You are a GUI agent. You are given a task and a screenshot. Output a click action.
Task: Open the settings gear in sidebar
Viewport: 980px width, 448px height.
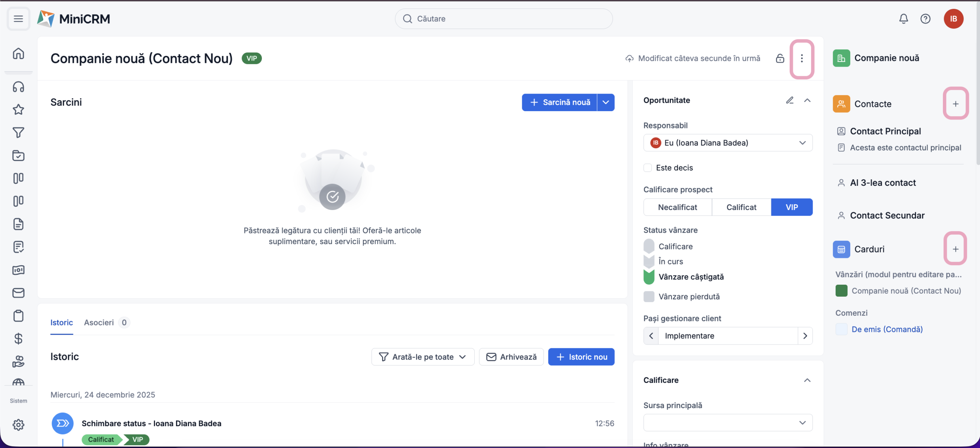tap(18, 425)
